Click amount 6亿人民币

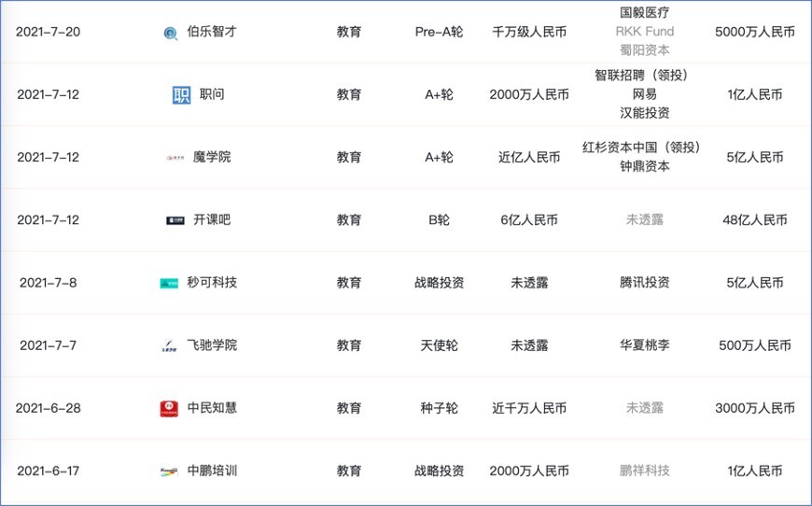coord(529,219)
